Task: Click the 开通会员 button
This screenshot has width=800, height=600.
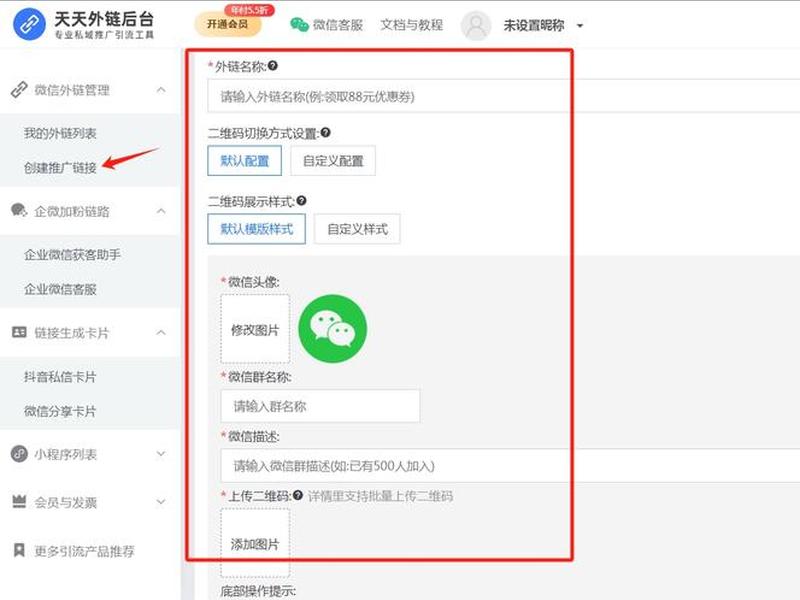Action: pyautogui.click(x=228, y=24)
